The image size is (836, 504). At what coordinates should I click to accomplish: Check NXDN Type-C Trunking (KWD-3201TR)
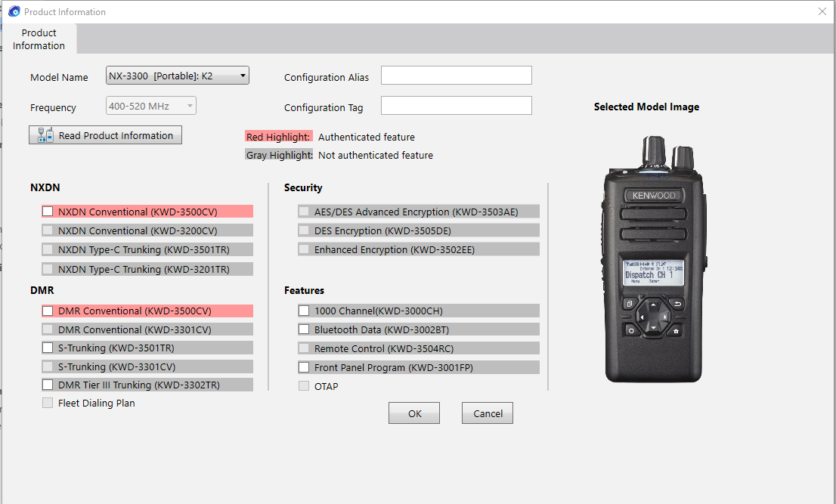tap(48, 269)
